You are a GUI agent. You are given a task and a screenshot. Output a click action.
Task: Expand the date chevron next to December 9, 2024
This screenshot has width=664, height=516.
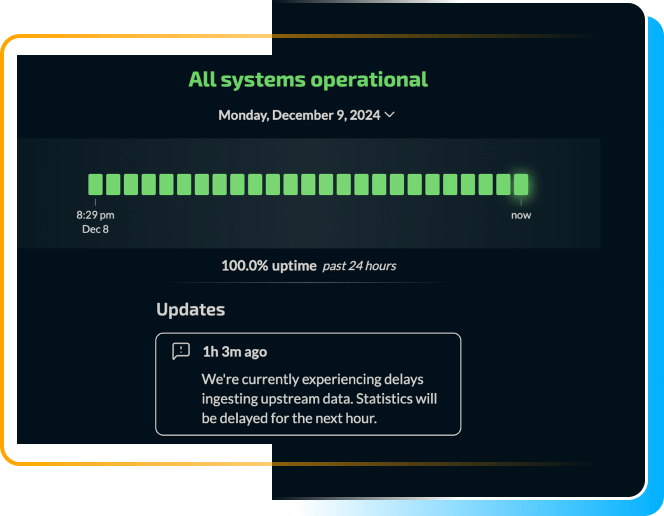click(390, 115)
